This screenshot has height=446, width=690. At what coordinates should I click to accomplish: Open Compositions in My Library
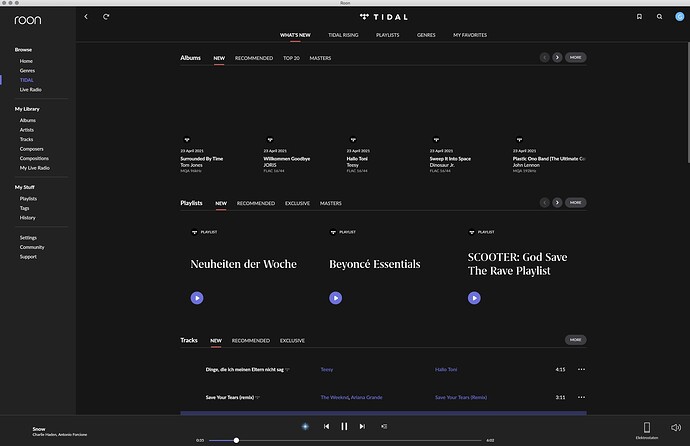pyautogui.click(x=34, y=158)
